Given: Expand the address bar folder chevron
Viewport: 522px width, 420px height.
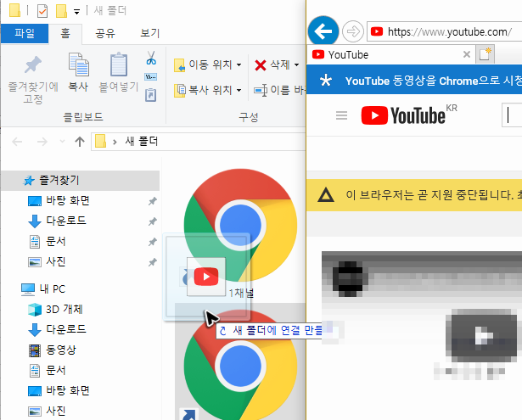Looking at the screenshot, I should 115,142.
